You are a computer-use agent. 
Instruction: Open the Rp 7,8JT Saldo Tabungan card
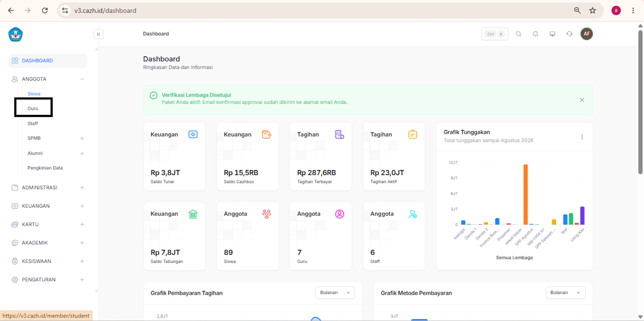174,236
